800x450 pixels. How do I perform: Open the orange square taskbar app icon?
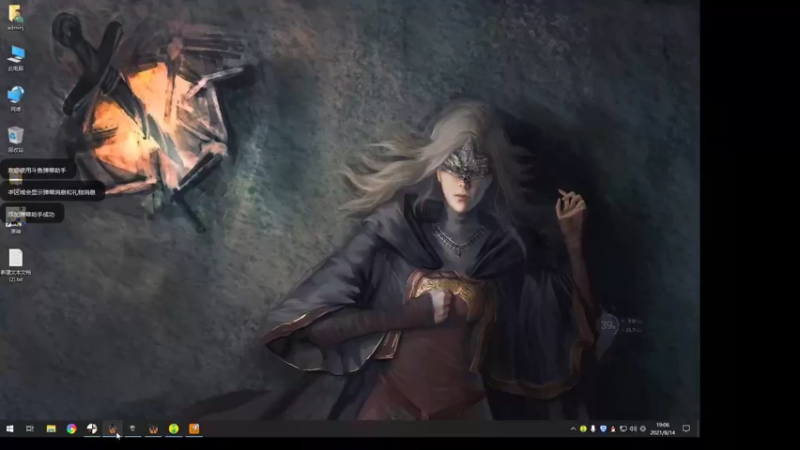[x=194, y=429]
